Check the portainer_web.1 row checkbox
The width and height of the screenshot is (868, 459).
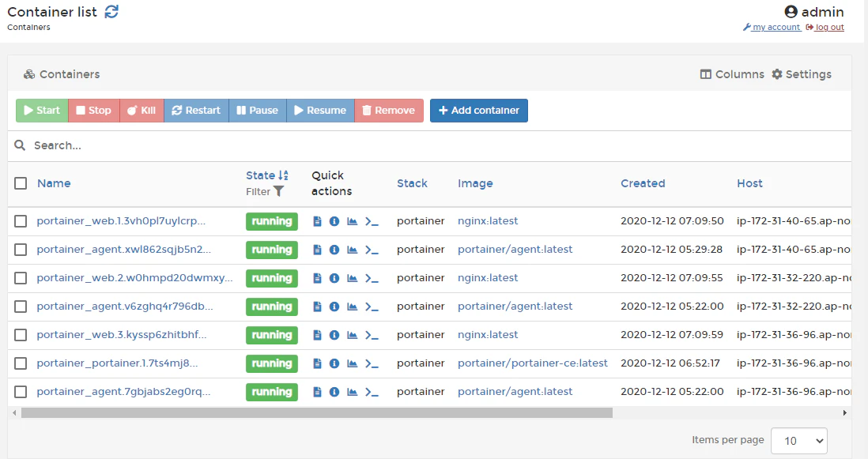pyautogui.click(x=21, y=221)
